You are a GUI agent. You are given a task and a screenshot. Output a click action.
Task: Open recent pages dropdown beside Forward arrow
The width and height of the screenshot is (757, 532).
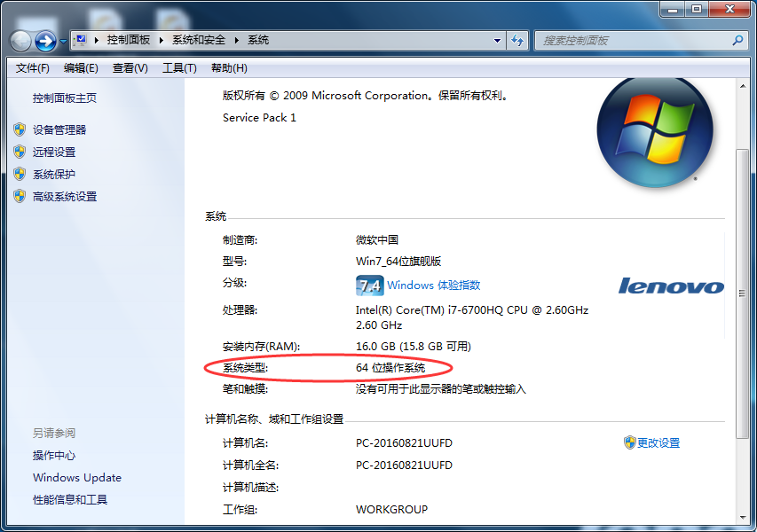(x=63, y=42)
